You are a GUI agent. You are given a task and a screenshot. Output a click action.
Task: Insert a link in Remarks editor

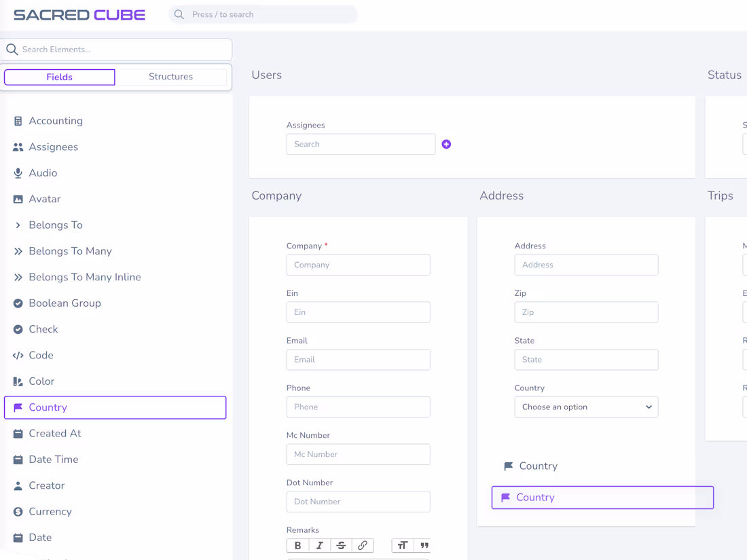[363, 545]
